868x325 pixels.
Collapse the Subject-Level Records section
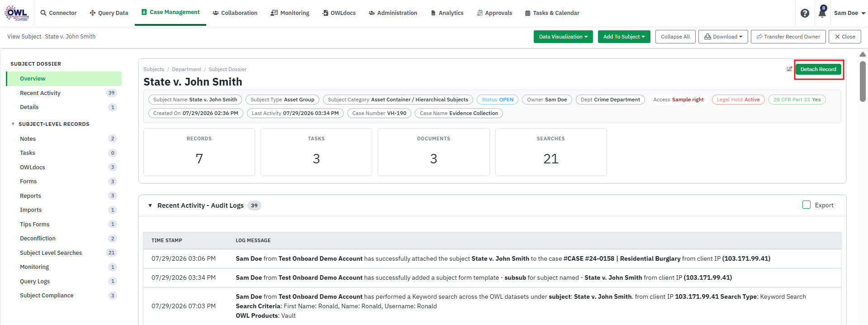[x=13, y=124]
